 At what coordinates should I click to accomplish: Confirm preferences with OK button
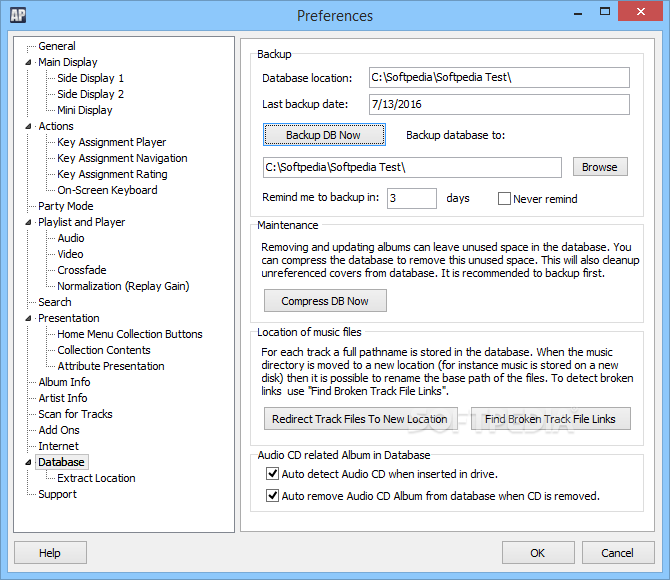pos(538,553)
